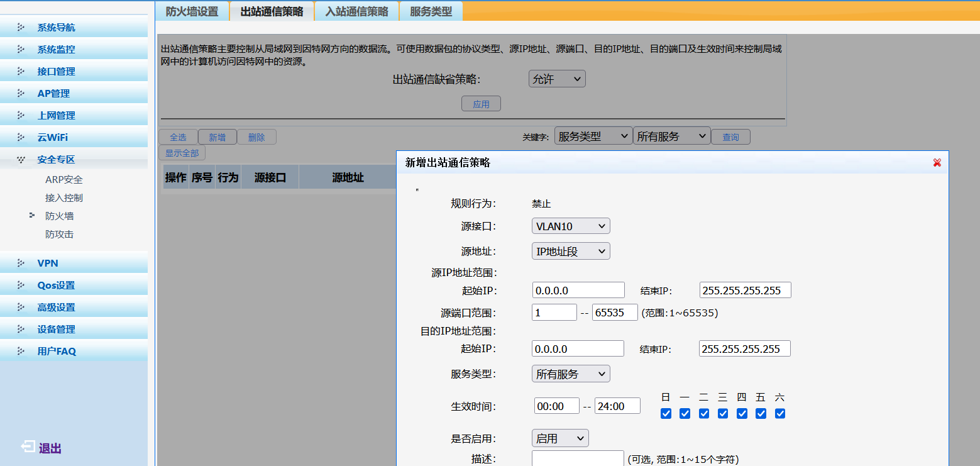
Task: Switch to the 入站通信策略 tab
Action: [x=356, y=11]
